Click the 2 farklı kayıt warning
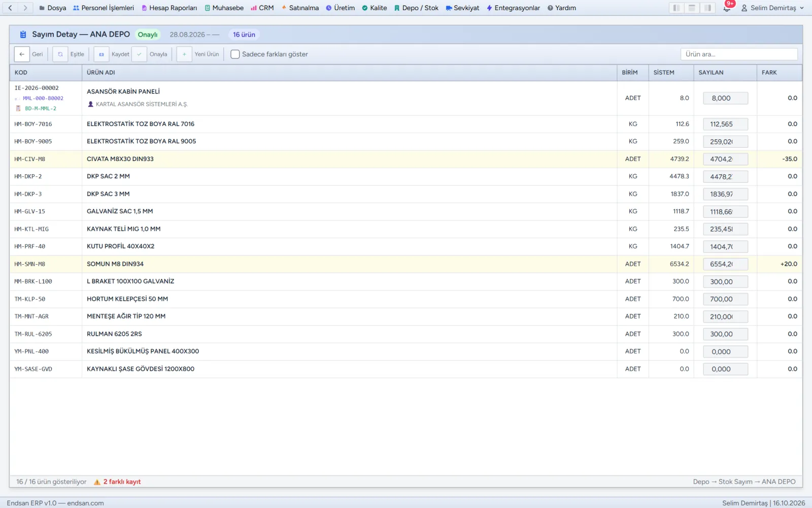 coord(122,482)
